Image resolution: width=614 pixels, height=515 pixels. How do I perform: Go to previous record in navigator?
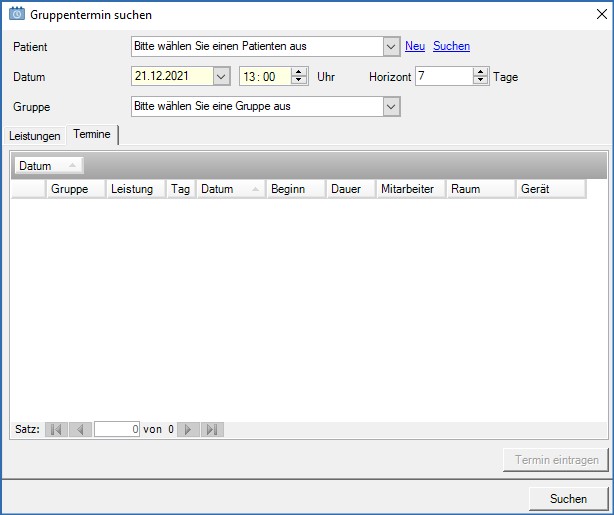pos(81,429)
